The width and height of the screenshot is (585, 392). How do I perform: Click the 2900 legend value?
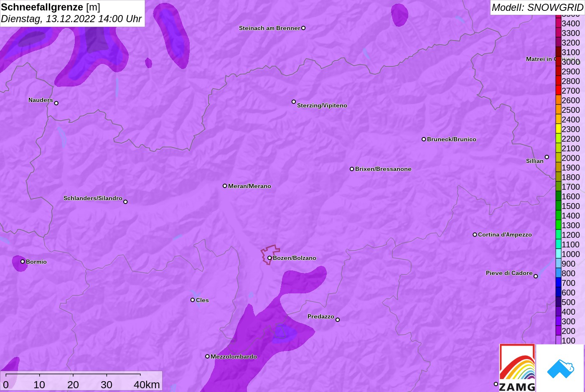571,71
